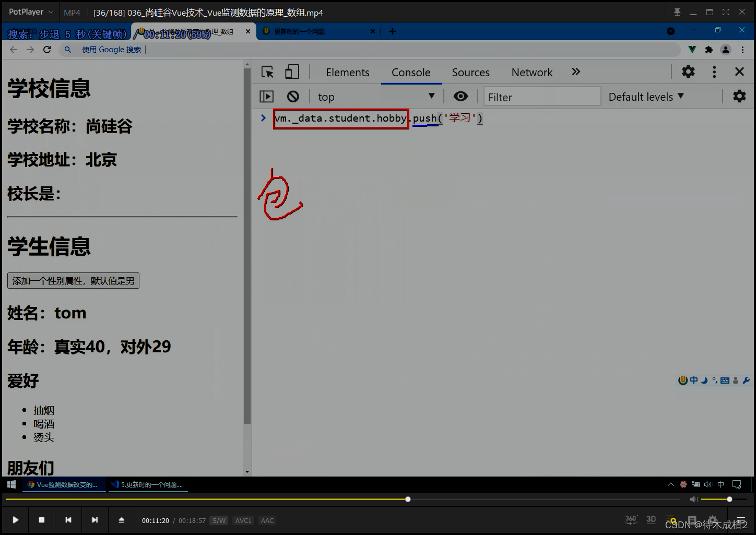Toggle 3D video mode

pos(651,519)
